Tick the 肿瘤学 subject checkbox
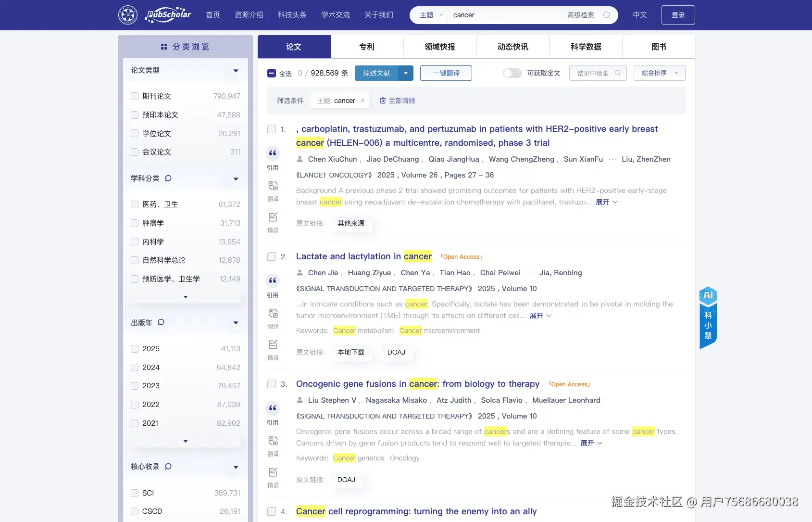The height and width of the screenshot is (522, 812). tap(135, 223)
